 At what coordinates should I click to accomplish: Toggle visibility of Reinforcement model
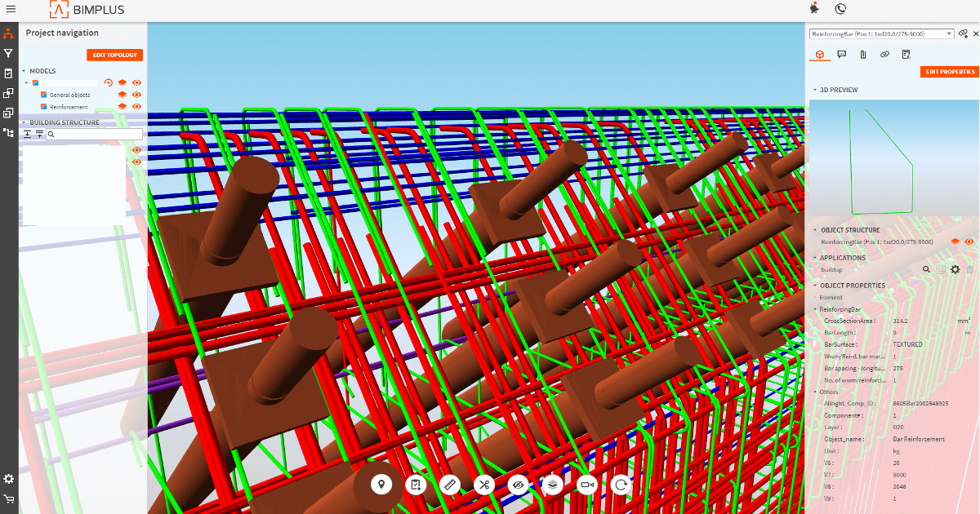click(x=136, y=107)
